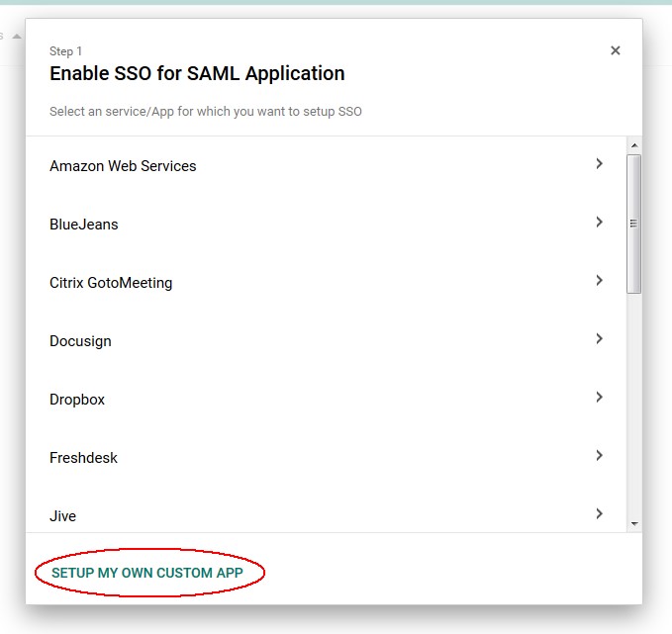Select Jive from the list

(x=62, y=515)
